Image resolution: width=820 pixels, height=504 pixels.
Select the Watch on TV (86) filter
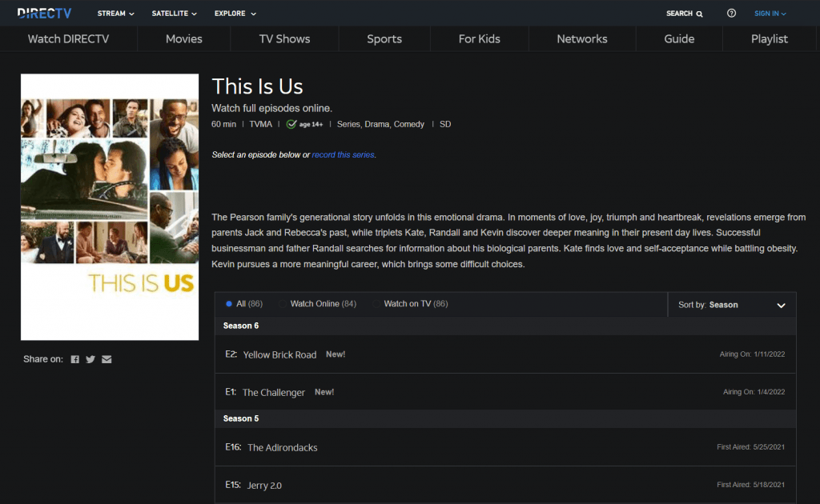[411, 303]
